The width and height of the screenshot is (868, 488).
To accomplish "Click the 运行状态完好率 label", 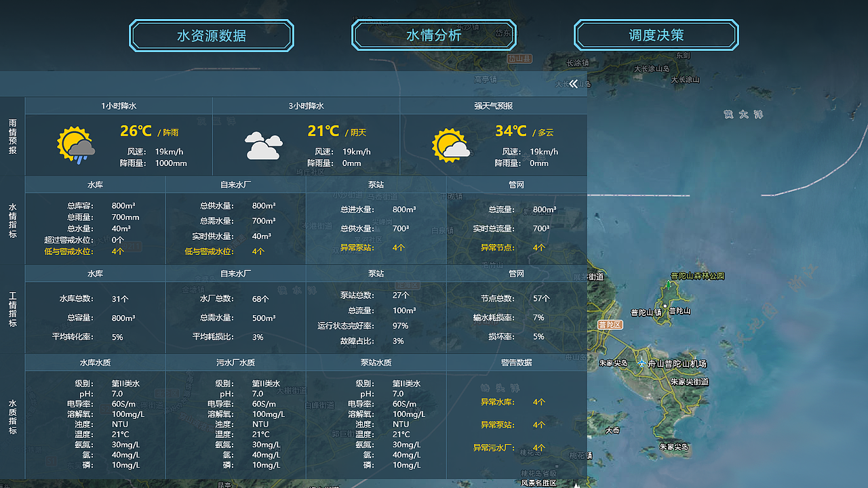I will pyautogui.click(x=346, y=326).
